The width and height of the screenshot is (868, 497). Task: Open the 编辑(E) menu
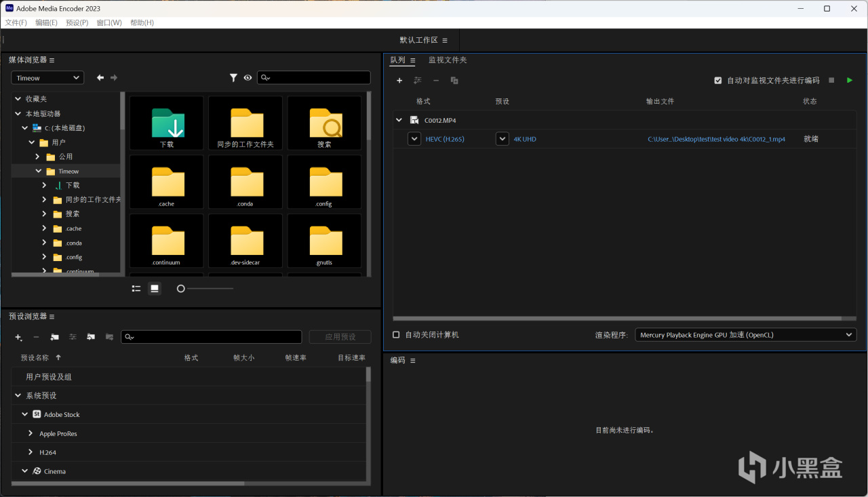(46, 22)
